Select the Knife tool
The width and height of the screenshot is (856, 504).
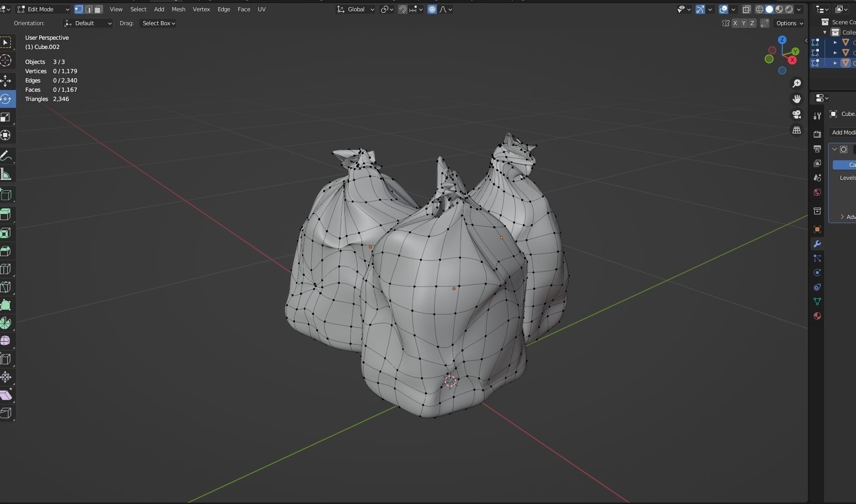6,287
